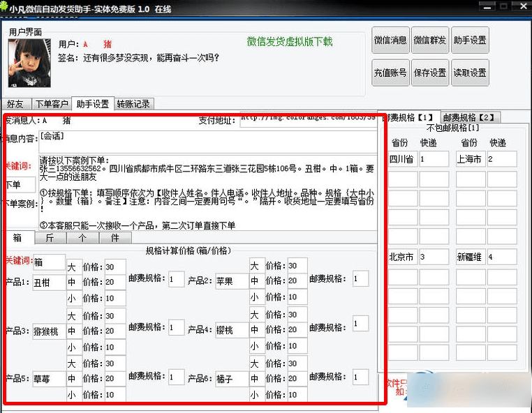Screen dimensions: 532x413
Task: Switch to the 下单客户 tab
Action: tap(51, 104)
